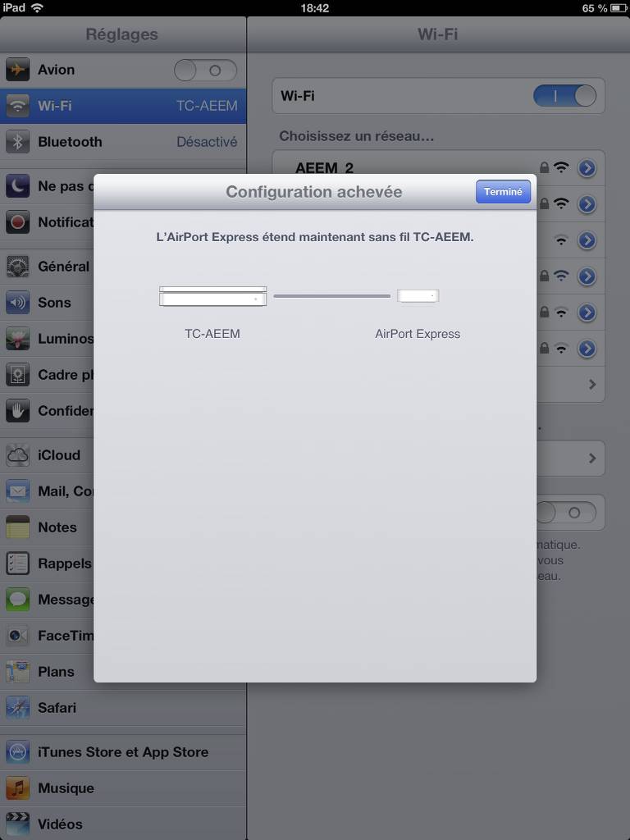Open the second network's blue detail arrow
Viewport: 630px width, 840px height.
587,204
